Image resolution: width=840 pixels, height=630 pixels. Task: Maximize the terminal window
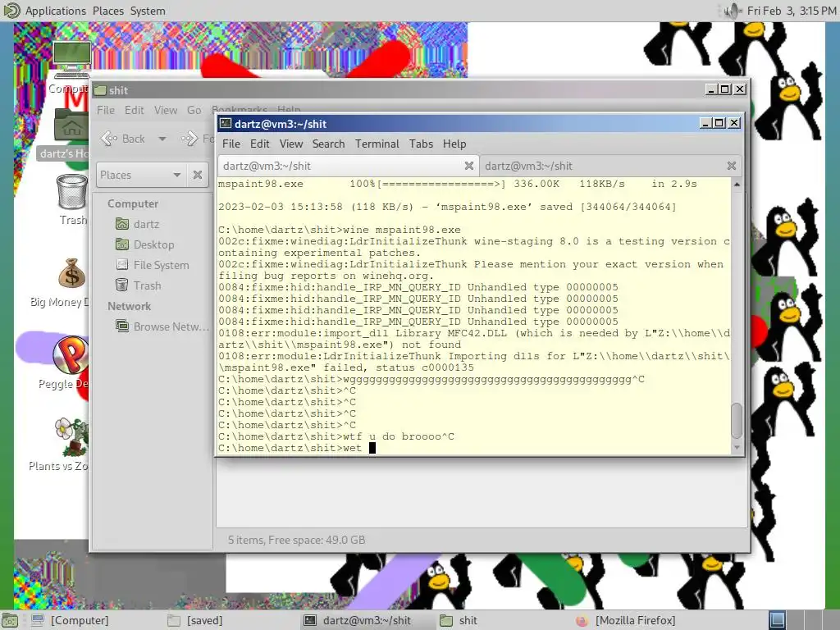pyautogui.click(x=719, y=123)
